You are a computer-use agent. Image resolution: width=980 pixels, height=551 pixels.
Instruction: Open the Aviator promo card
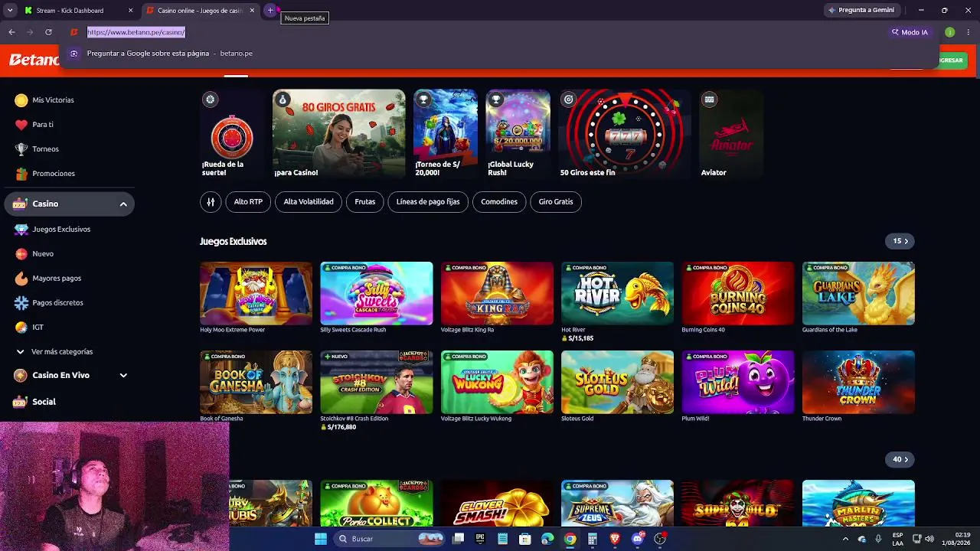tap(731, 135)
